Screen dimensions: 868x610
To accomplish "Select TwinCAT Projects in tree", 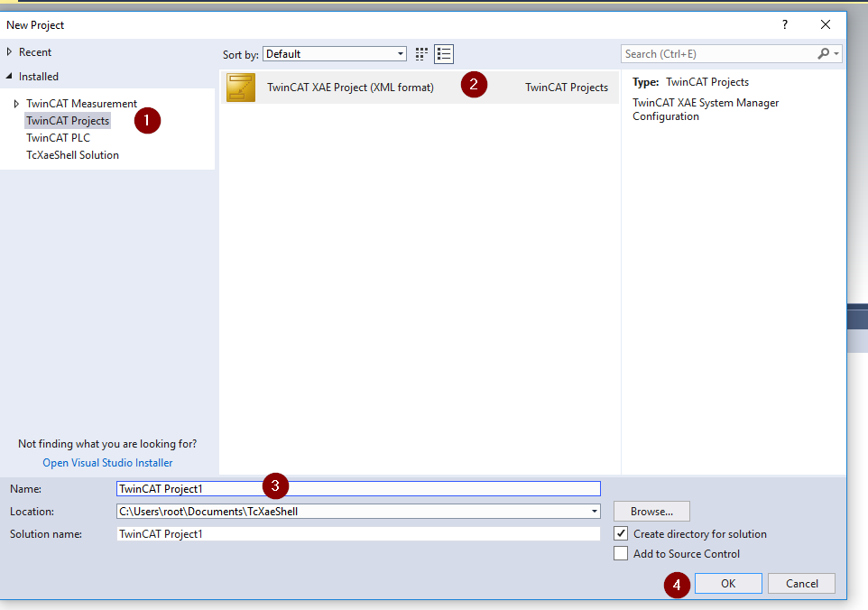I will tap(68, 121).
